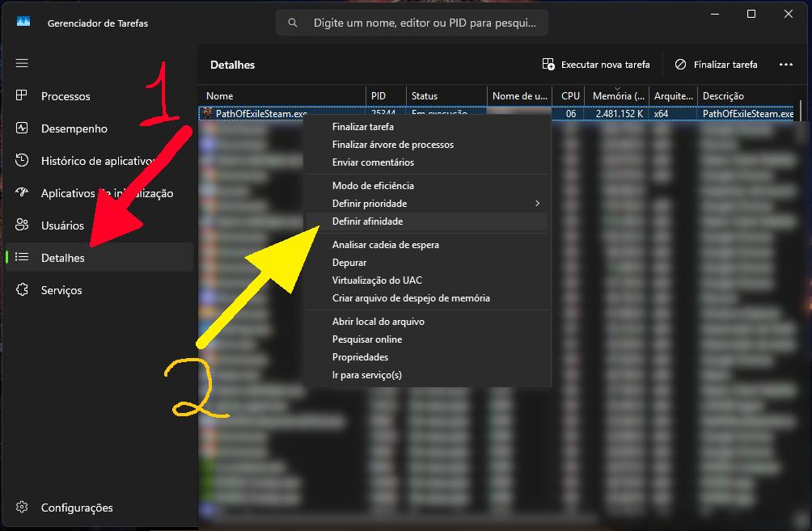Image resolution: width=812 pixels, height=531 pixels.
Task: Click Finalizar tarefa toolbar button
Action: (717, 64)
